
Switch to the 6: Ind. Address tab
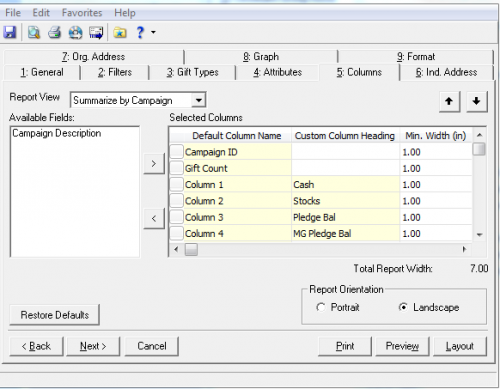click(x=446, y=72)
